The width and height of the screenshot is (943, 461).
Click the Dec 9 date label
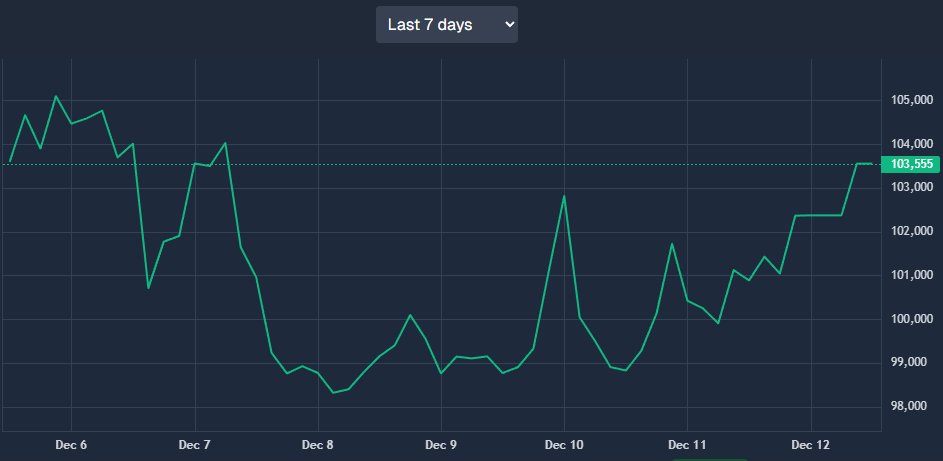[441, 445]
